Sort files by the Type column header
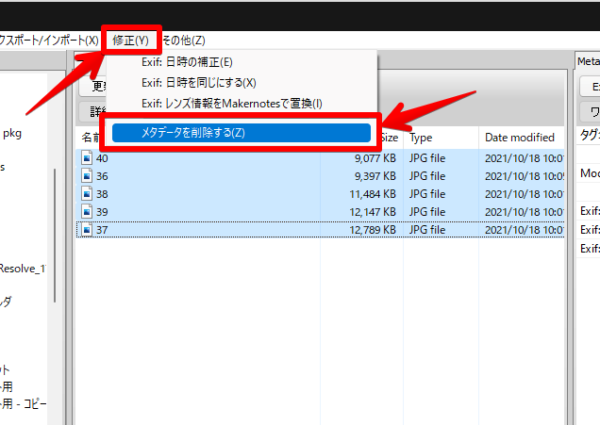 coord(420,137)
